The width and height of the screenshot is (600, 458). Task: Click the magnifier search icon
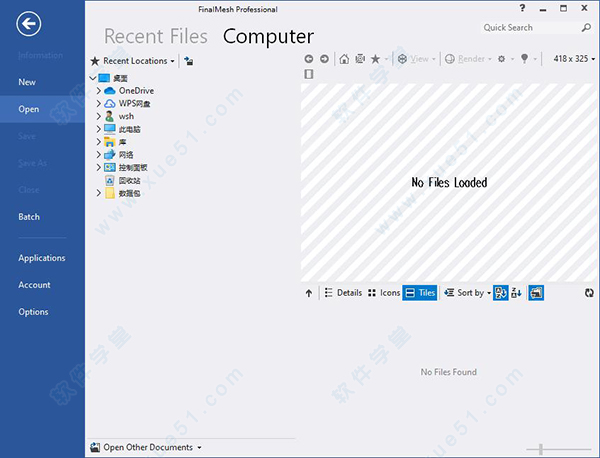[x=586, y=28]
